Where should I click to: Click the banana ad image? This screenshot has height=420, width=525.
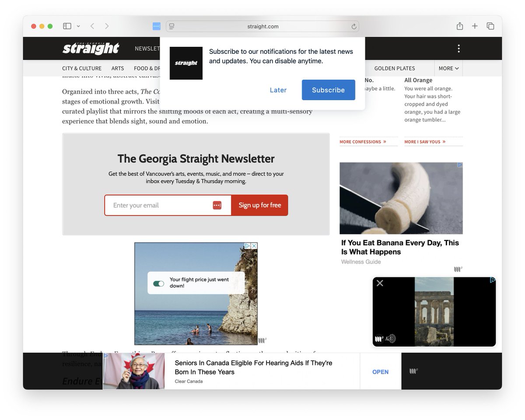point(401,198)
